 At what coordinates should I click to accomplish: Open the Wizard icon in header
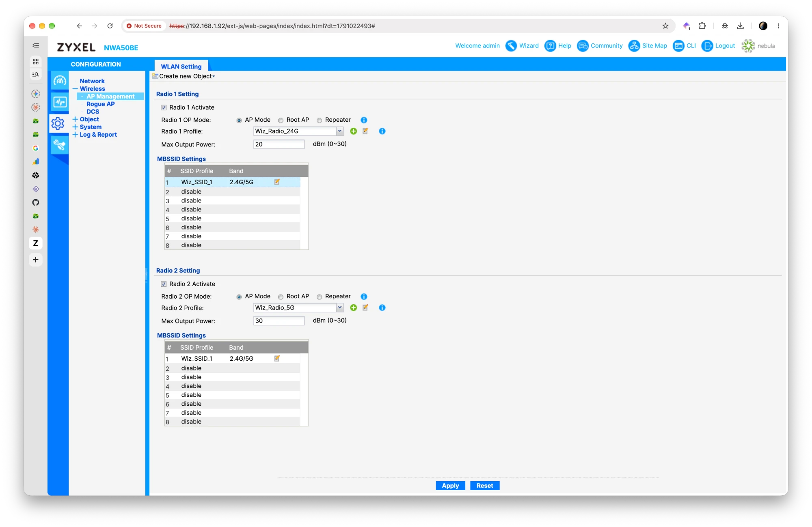[x=511, y=46]
